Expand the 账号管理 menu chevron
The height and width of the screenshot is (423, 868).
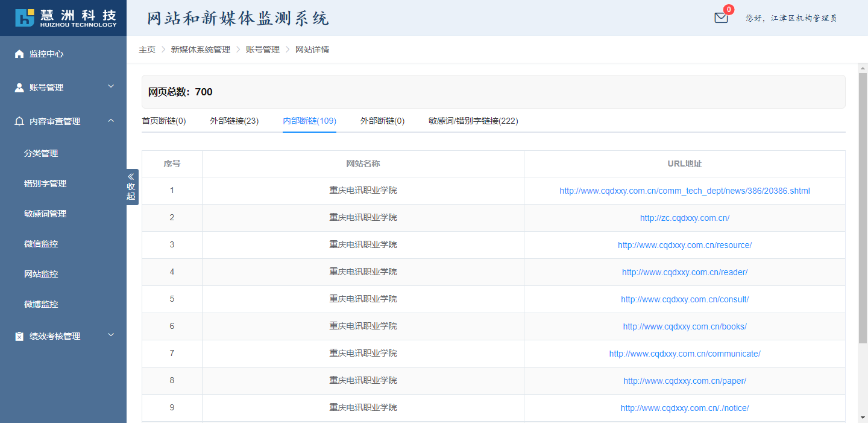click(111, 87)
